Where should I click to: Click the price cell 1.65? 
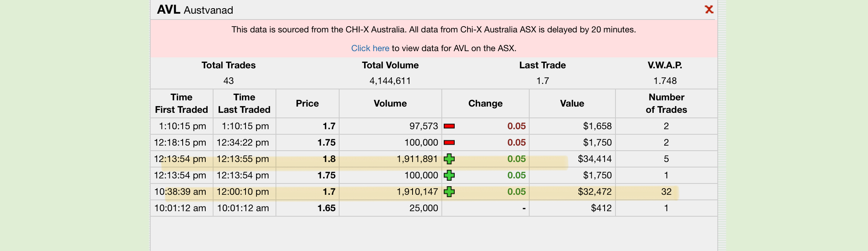pyautogui.click(x=326, y=208)
